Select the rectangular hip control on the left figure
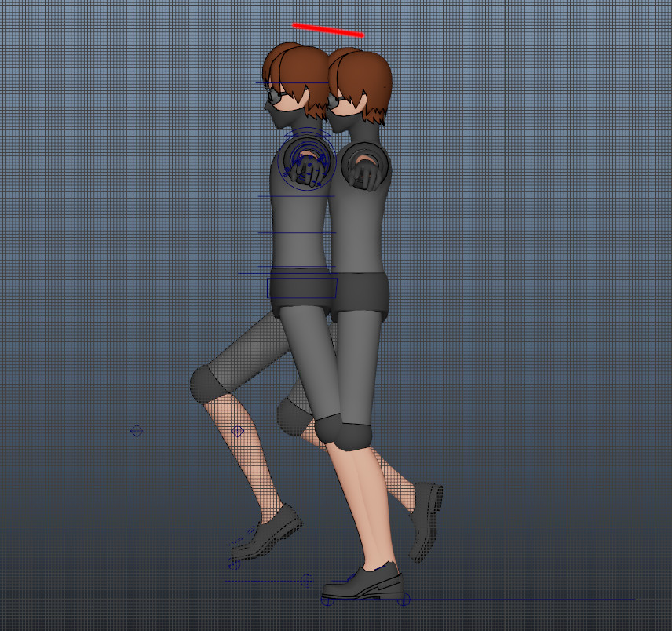672x631 pixels. coord(301,288)
